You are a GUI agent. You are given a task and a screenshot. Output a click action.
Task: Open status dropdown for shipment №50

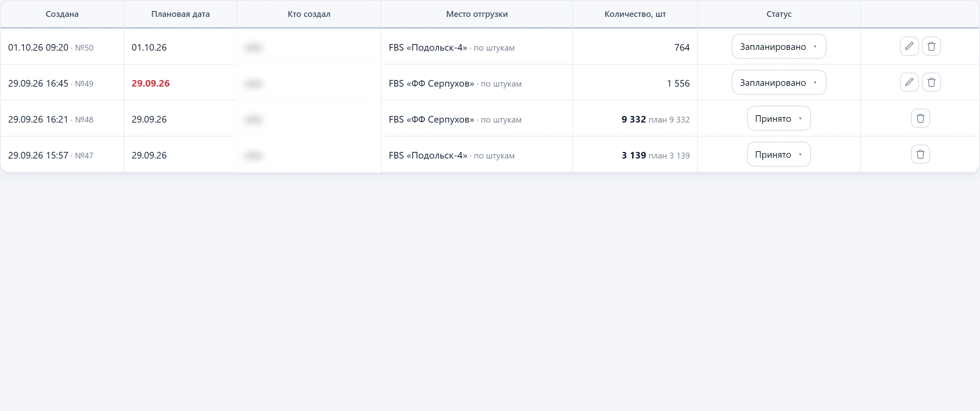[779, 46]
